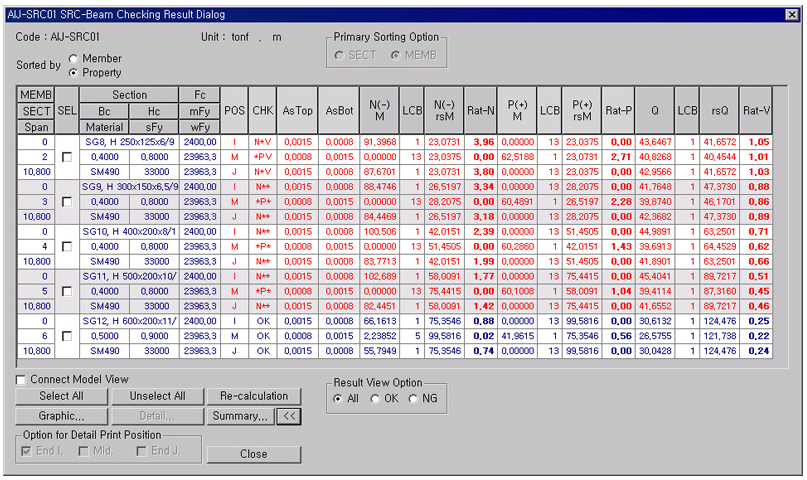807x480 pixels.
Task: Tick the SEL checkbox for member 5
Action: point(66,291)
